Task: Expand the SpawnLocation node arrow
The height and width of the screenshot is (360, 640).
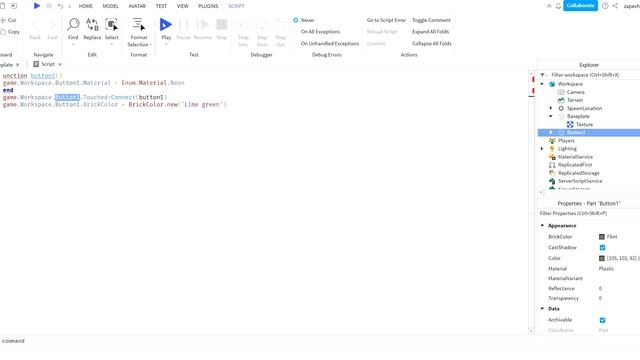Action: (x=551, y=108)
